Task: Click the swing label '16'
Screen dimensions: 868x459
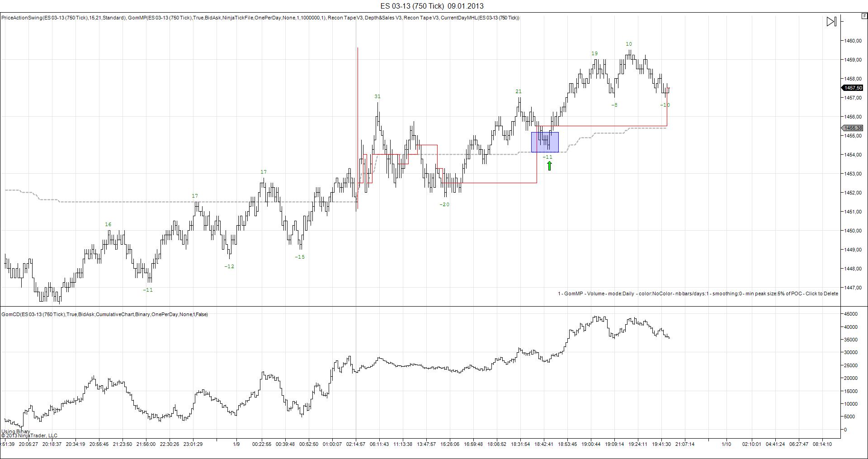Action: click(108, 224)
